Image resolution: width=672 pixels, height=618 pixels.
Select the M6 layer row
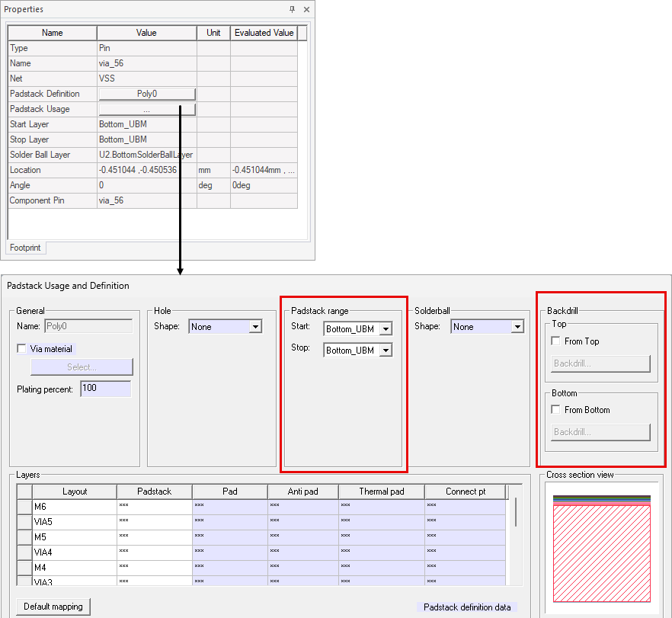(x=261, y=507)
